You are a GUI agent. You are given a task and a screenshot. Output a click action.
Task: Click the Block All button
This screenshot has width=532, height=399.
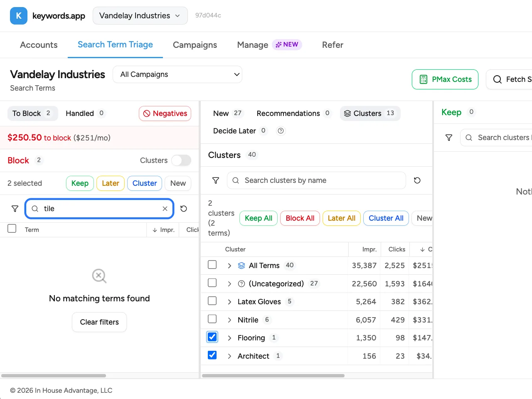point(300,218)
